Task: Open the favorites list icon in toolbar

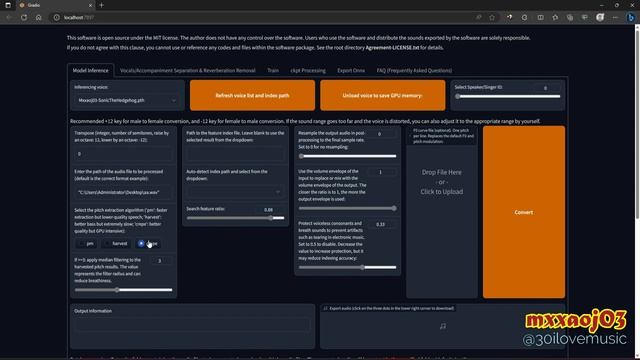Action: (x=555, y=18)
